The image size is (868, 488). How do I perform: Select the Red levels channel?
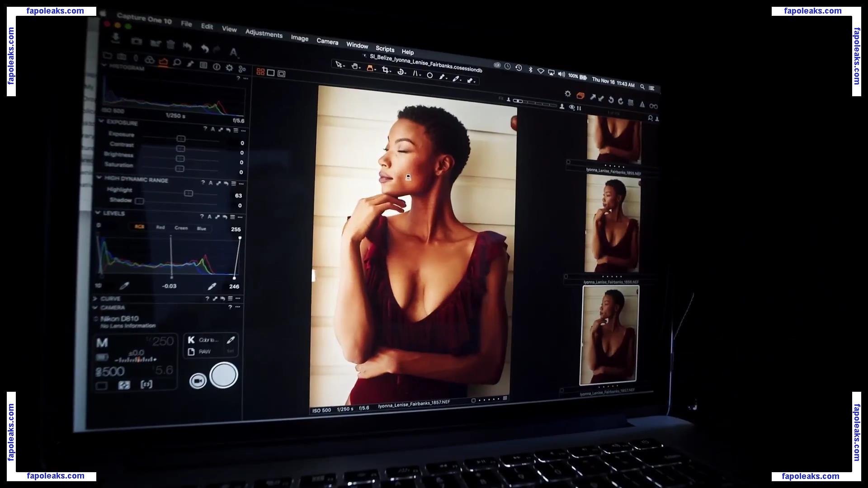point(160,227)
